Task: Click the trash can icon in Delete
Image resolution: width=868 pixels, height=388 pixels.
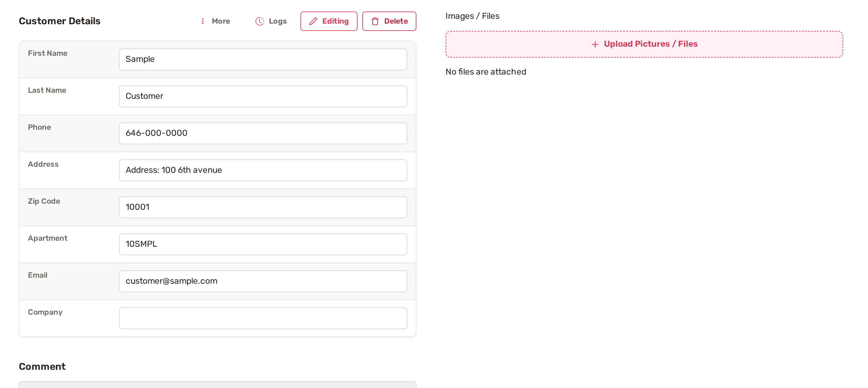Action: [x=375, y=21]
